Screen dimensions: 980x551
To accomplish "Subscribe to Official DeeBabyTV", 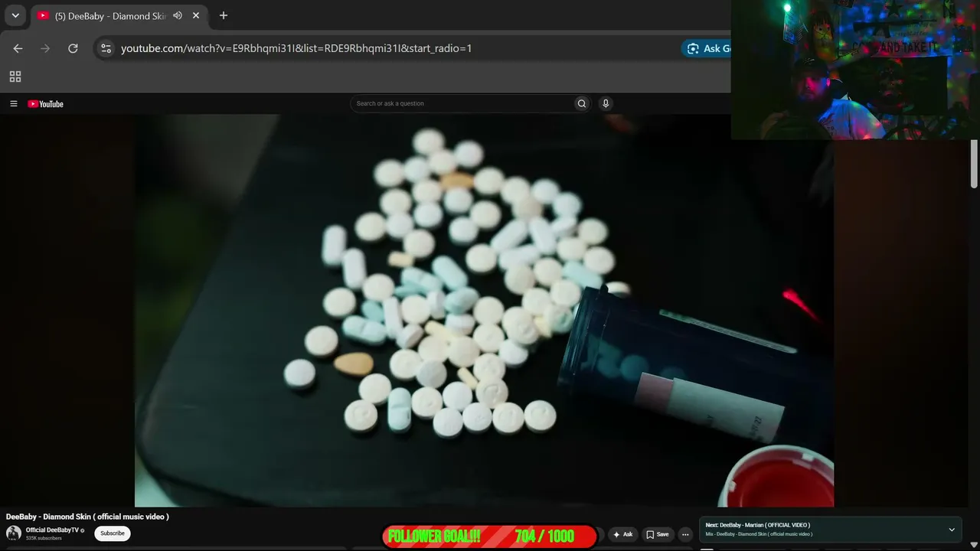I will 113,533.
